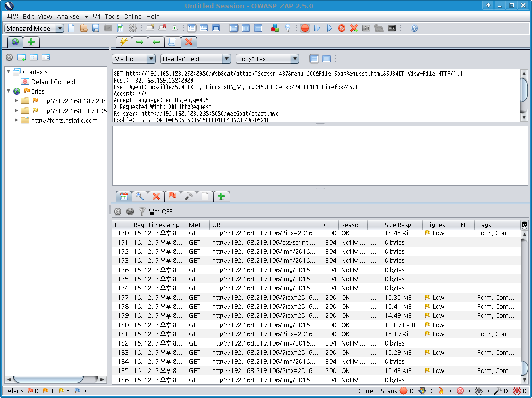Click the active scan flame icon in status bar
The image size is (532, 398).
point(441,391)
